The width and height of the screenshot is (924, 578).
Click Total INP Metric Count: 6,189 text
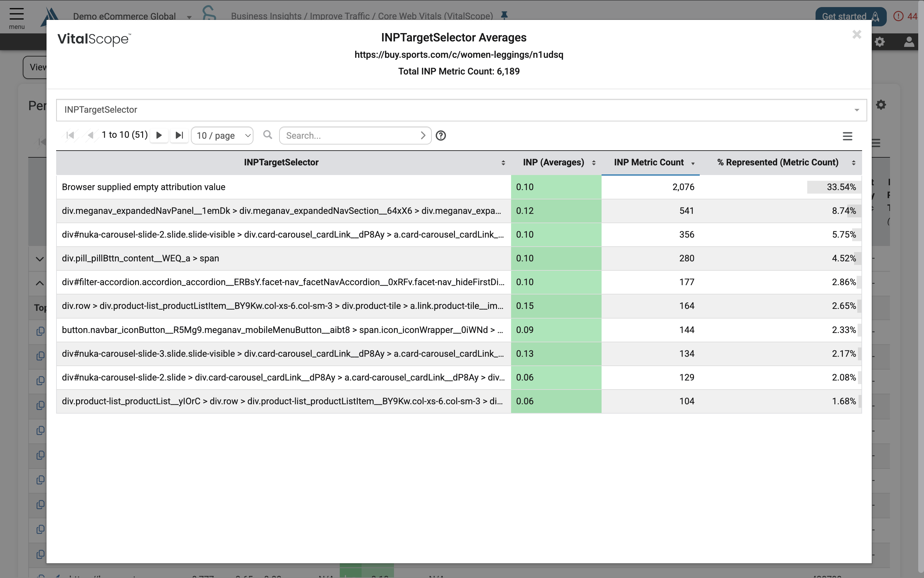(x=459, y=72)
